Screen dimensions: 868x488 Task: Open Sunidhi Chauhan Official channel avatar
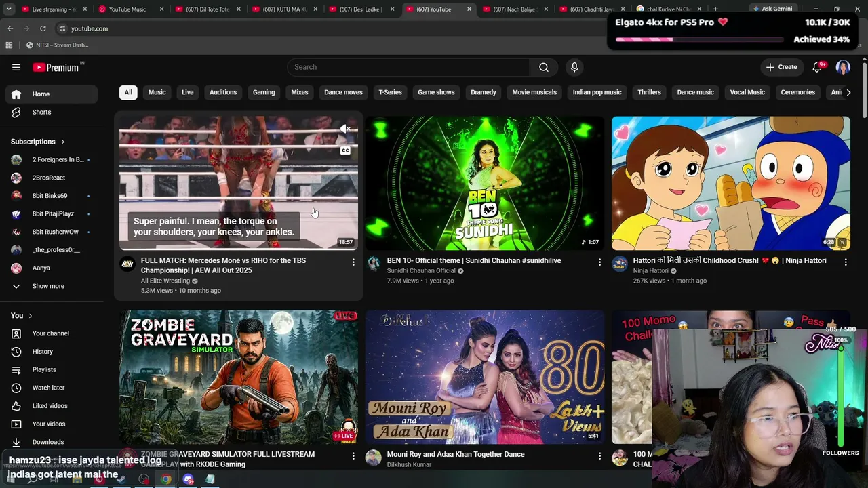[374, 264]
